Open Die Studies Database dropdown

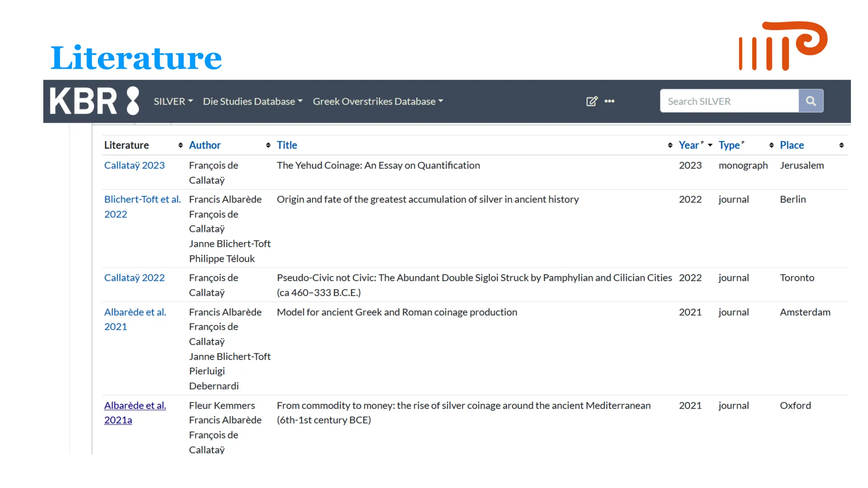[x=253, y=101]
